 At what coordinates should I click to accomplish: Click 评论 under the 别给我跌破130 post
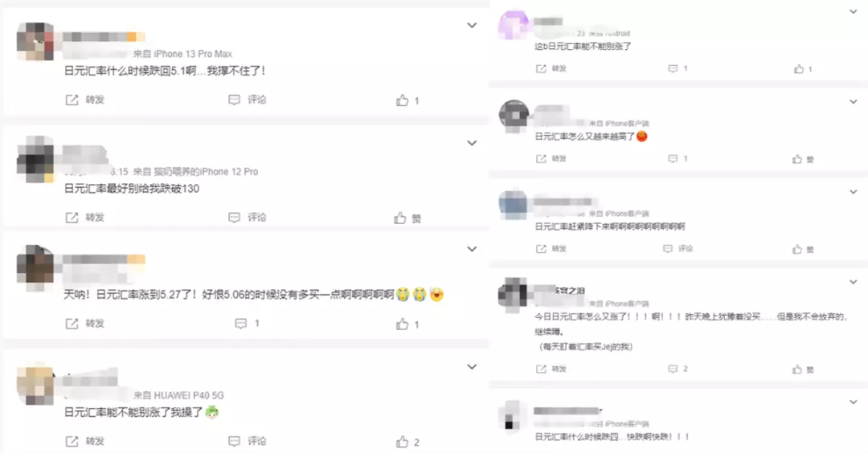pos(248,218)
